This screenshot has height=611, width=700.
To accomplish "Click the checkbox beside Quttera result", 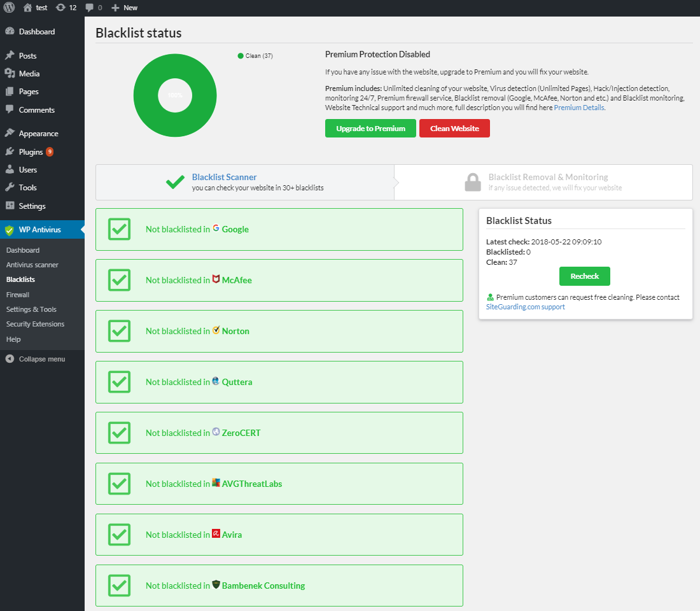I will click(x=119, y=382).
